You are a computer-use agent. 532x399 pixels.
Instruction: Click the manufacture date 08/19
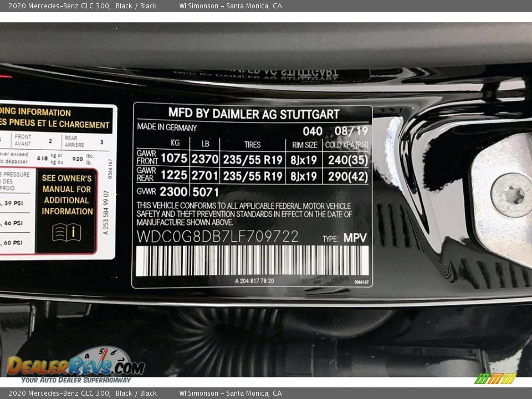point(351,131)
